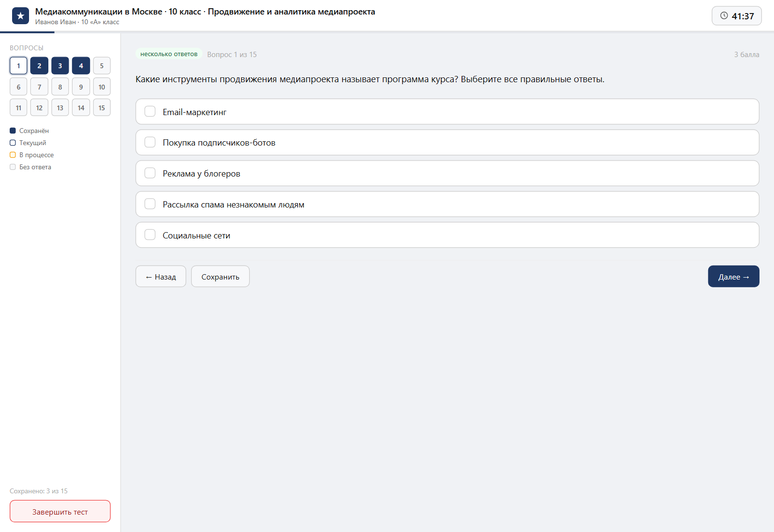
Task: Click the ВОПРОСЫ sidebar heading
Action: pos(27,48)
